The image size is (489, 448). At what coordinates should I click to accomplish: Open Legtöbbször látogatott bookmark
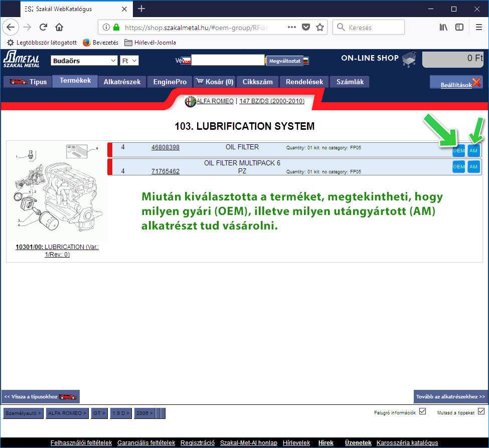(42, 43)
